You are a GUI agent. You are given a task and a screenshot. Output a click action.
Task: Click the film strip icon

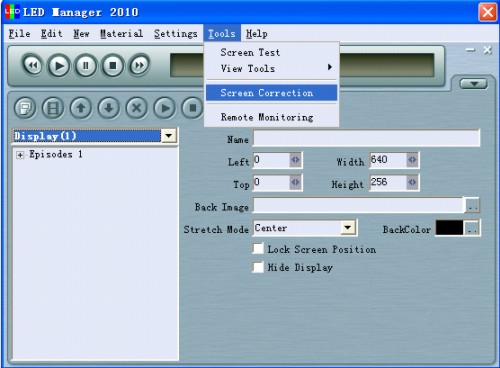[x=53, y=108]
